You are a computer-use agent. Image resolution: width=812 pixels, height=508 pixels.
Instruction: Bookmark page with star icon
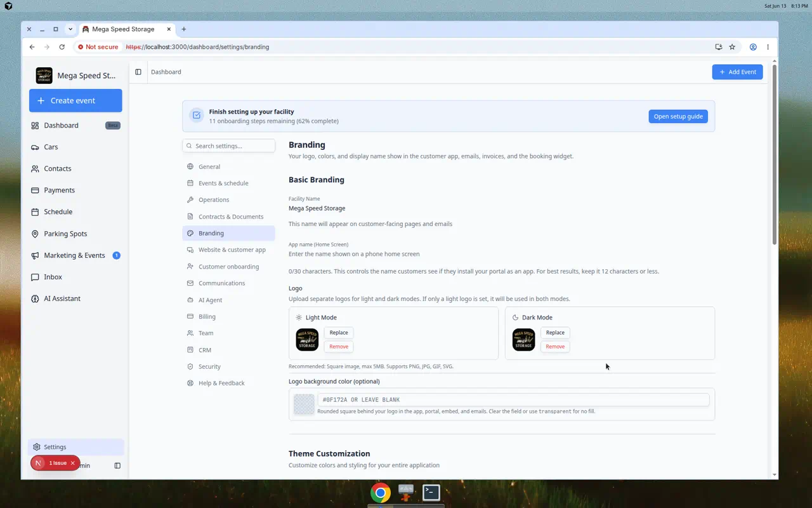[732, 47]
